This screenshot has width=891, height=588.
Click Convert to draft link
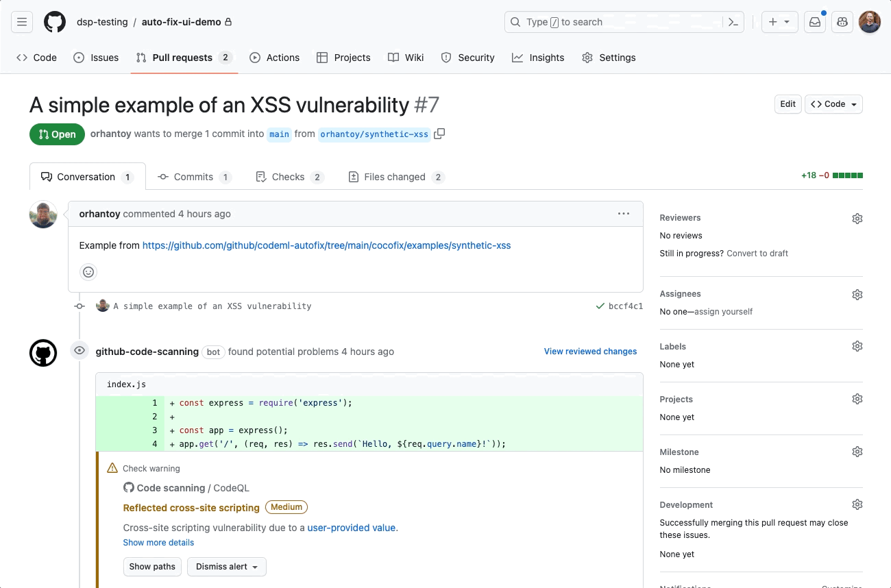(x=757, y=254)
